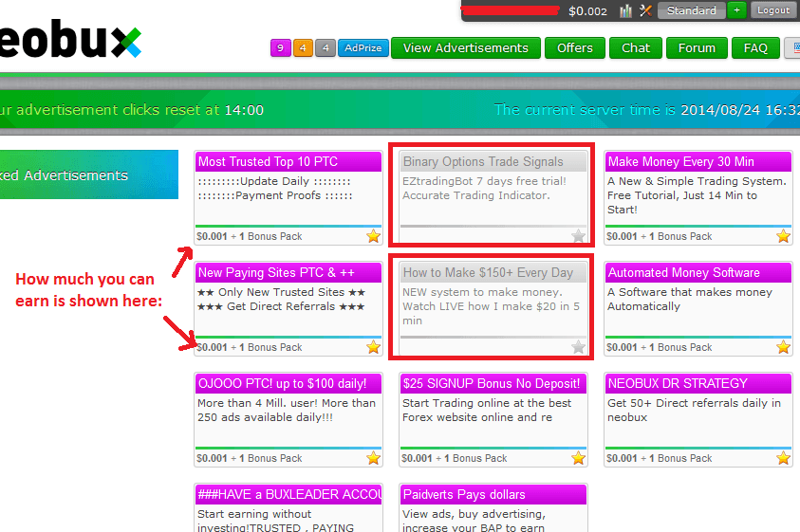Click the language flag icon beside FAQ
Screen dimensions: 800x532
click(793, 48)
